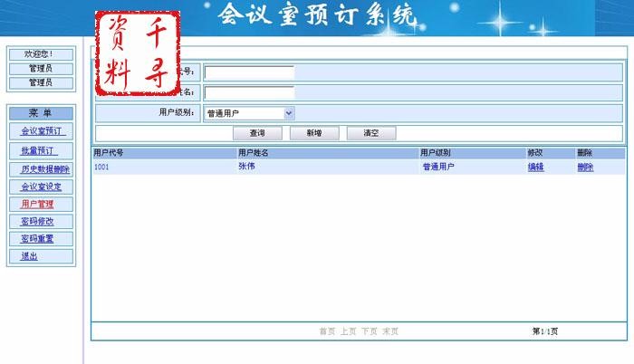
Task: Click 菜单 sidebar header
Action: 41,113
